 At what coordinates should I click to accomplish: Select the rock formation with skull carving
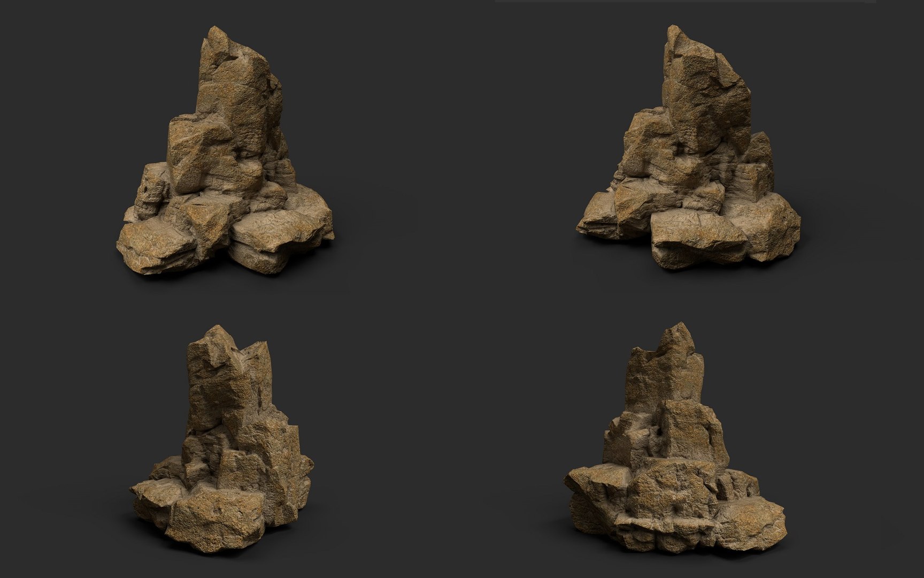pyautogui.click(x=225, y=150)
